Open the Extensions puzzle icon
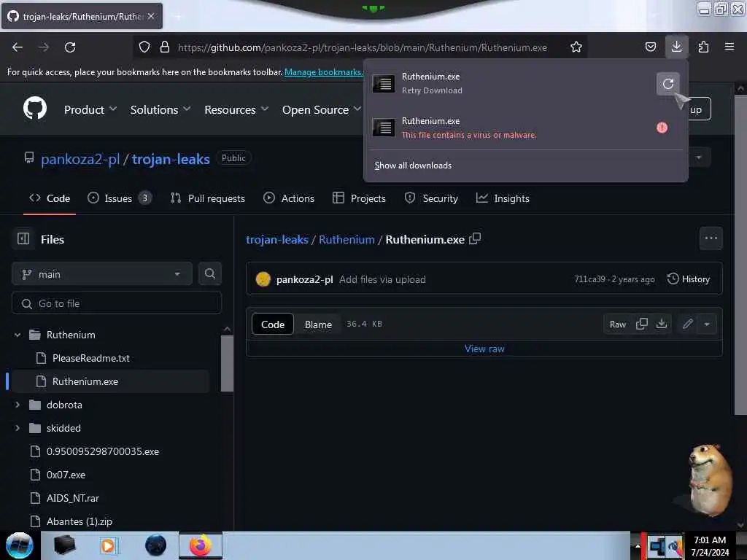The height and width of the screenshot is (560, 747). click(x=703, y=47)
